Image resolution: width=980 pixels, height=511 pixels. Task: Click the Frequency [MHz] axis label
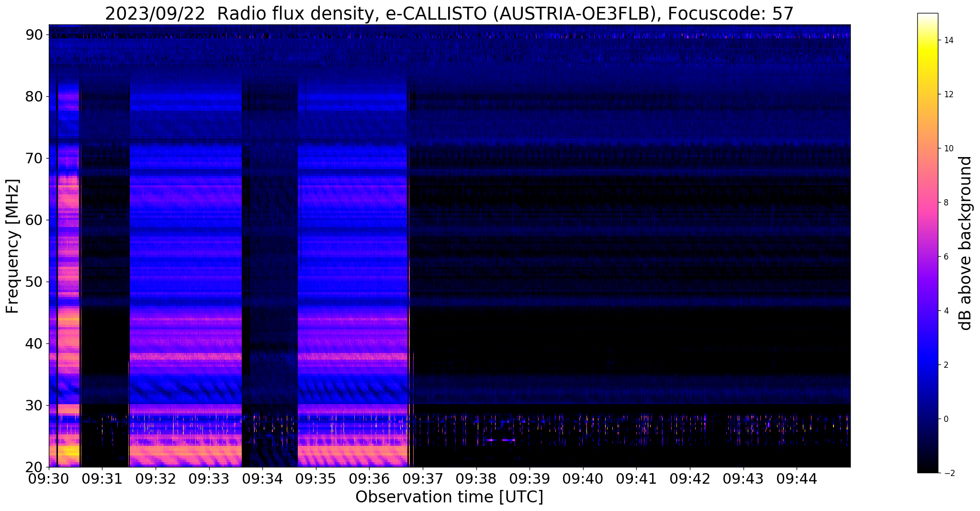[12, 246]
